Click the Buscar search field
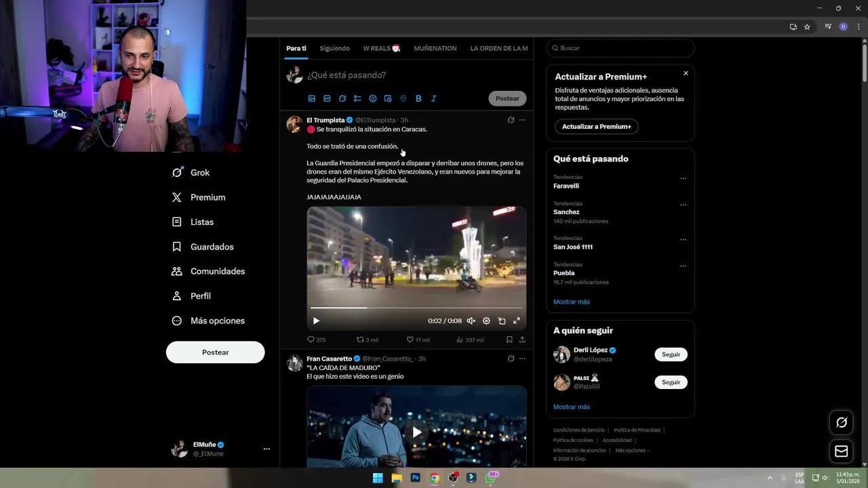Viewport: 868px width, 488px height. pyautogui.click(x=620, y=48)
